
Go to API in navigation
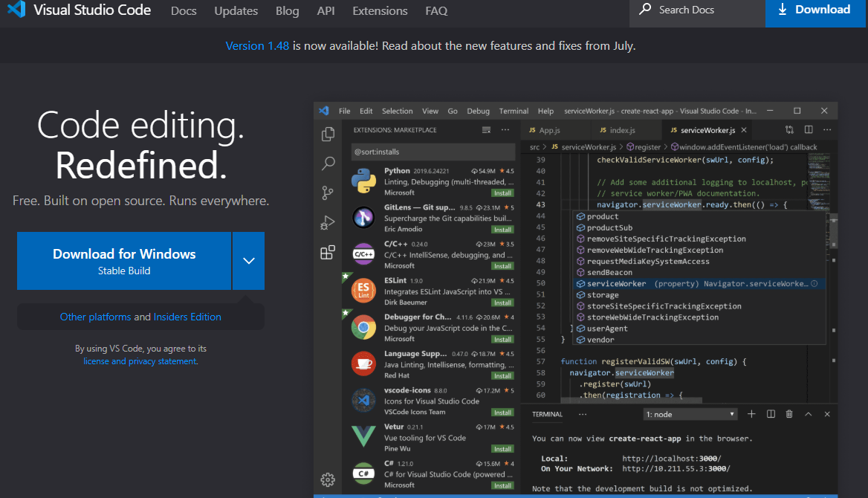pyautogui.click(x=325, y=11)
